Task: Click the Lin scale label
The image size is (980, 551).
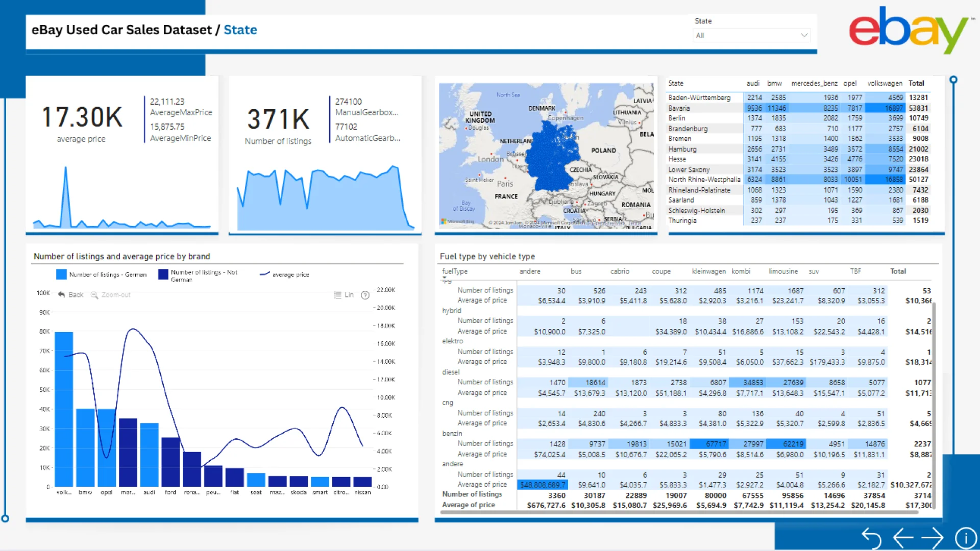Action: (349, 295)
